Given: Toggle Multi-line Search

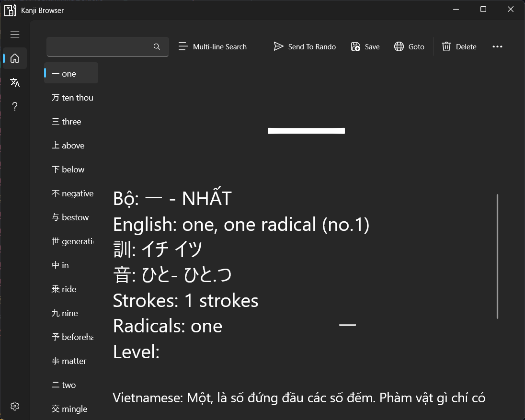Looking at the screenshot, I should [213, 46].
